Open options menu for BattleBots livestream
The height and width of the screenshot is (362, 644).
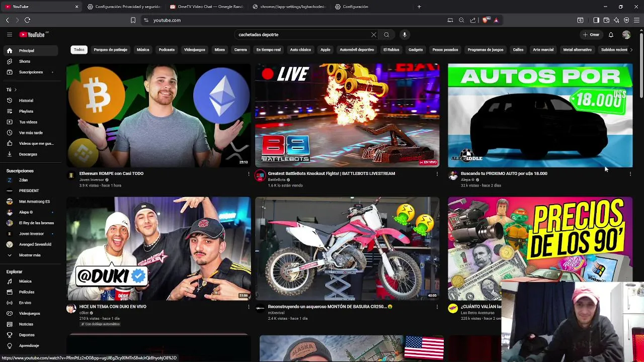437,174
